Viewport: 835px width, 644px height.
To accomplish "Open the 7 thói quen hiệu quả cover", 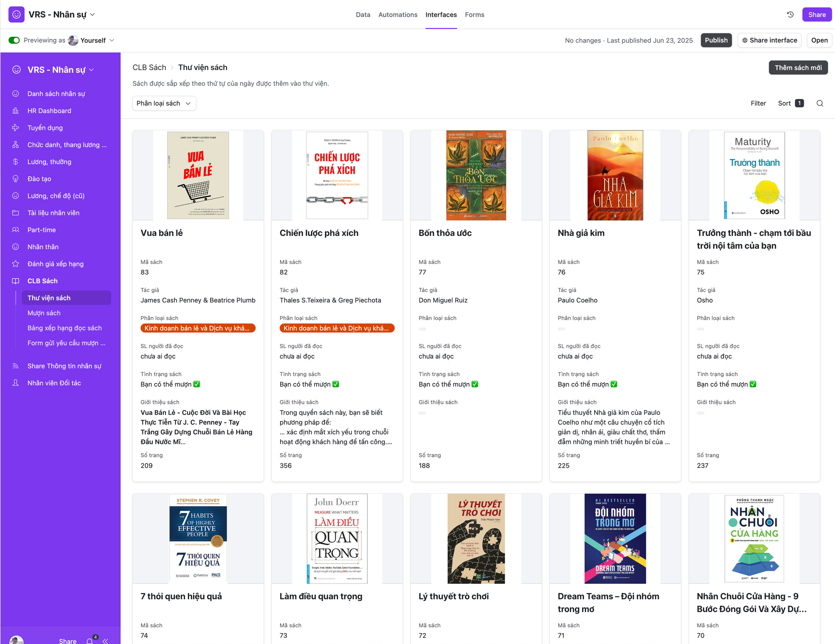I will (198, 539).
